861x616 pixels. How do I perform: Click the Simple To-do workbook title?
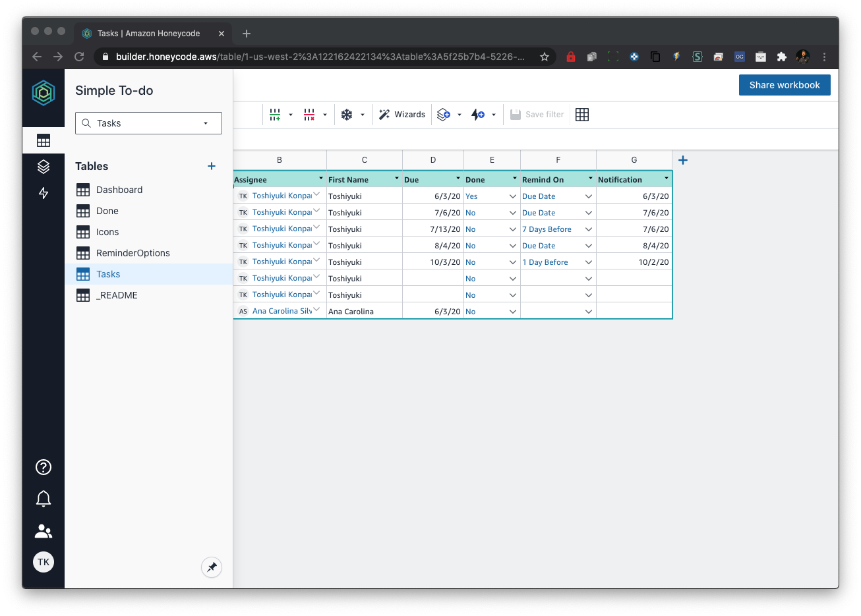(x=114, y=90)
